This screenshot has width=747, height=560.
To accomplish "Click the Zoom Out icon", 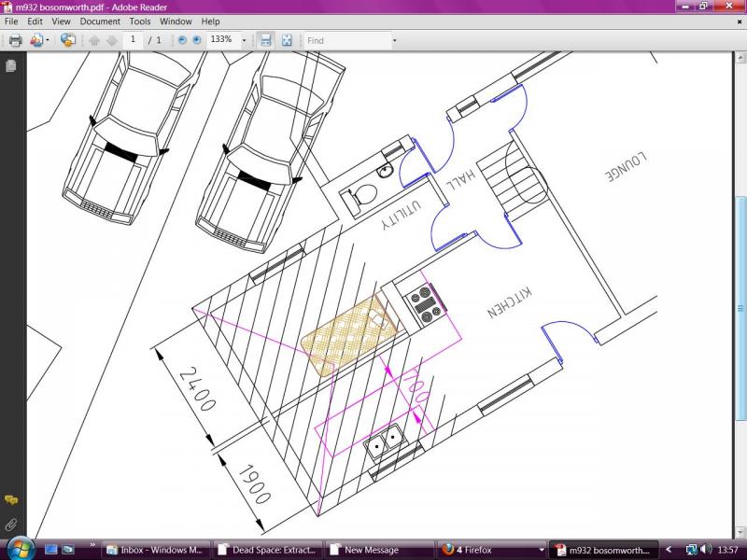I will click(x=183, y=41).
